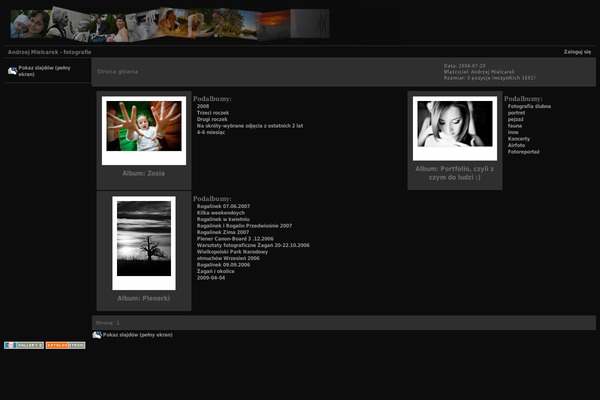
Task: Open Rogalinek 07.06.2007 subalbum
Action: pyautogui.click(x=223, y=206)
